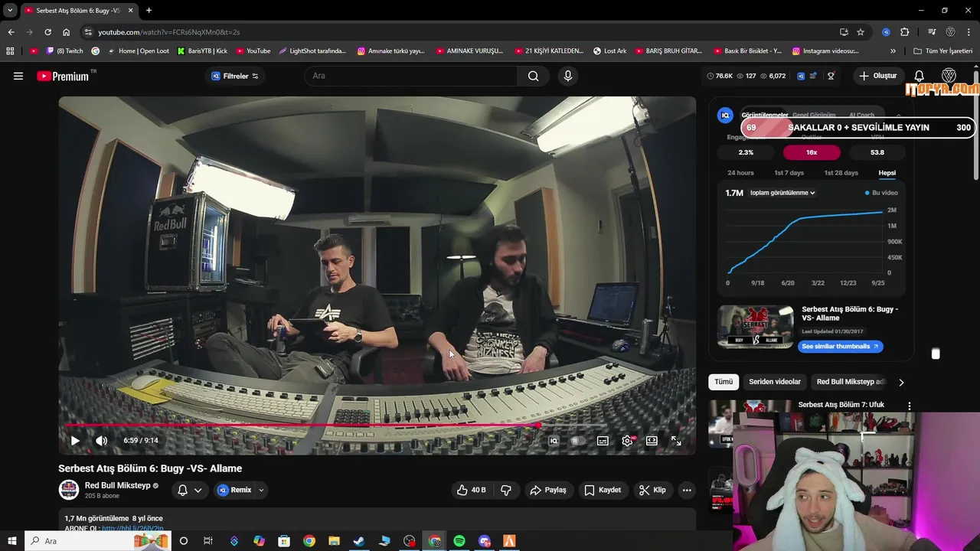Select the Hepsi tab
This screenshot has width=980, height=551.
(887, 173)
